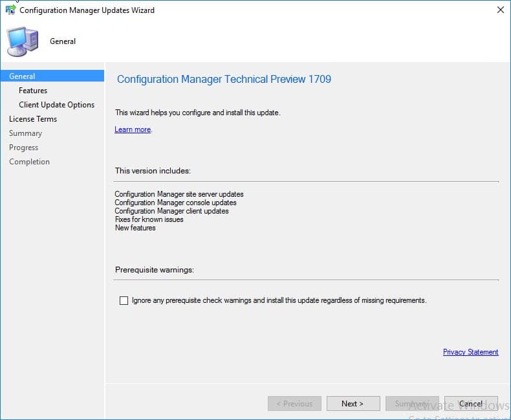
Task: Close the Updates Wizard window
Action: click(x=500, y=10)
